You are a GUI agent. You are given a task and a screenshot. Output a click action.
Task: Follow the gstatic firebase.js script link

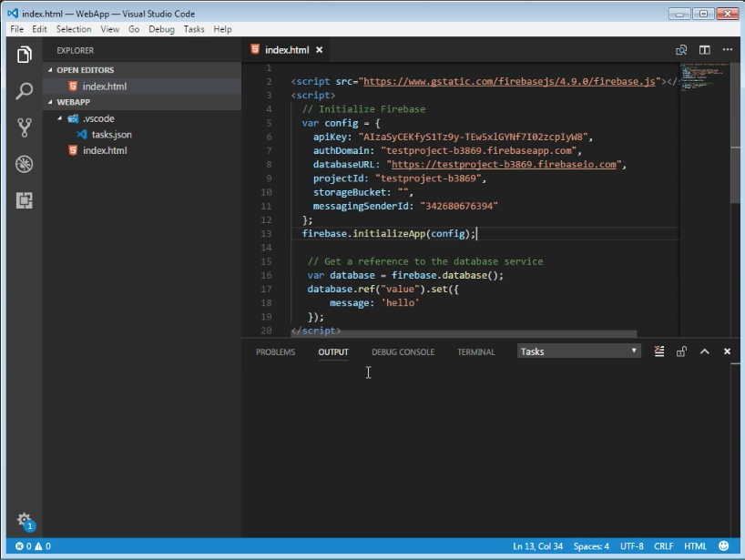509,81
